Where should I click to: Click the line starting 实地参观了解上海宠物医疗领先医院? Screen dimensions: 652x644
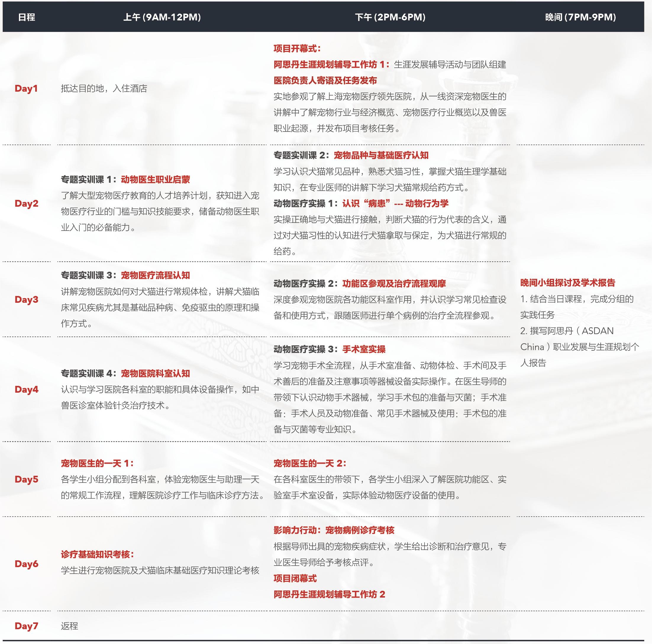point(390,96)
